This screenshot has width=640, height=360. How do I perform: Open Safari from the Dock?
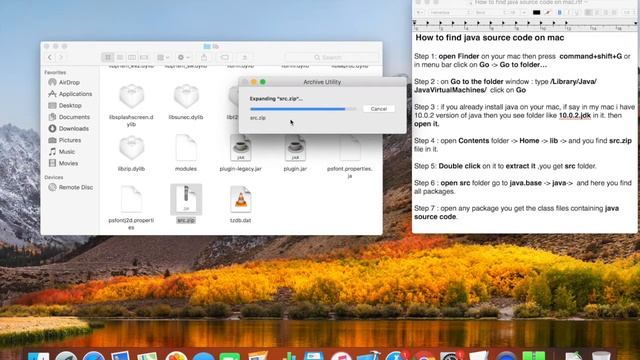tap(93, 356)
